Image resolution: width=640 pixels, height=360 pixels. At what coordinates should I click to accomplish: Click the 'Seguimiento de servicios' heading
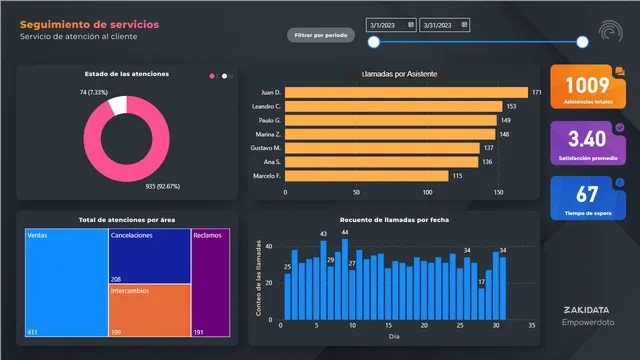(89, 24)
